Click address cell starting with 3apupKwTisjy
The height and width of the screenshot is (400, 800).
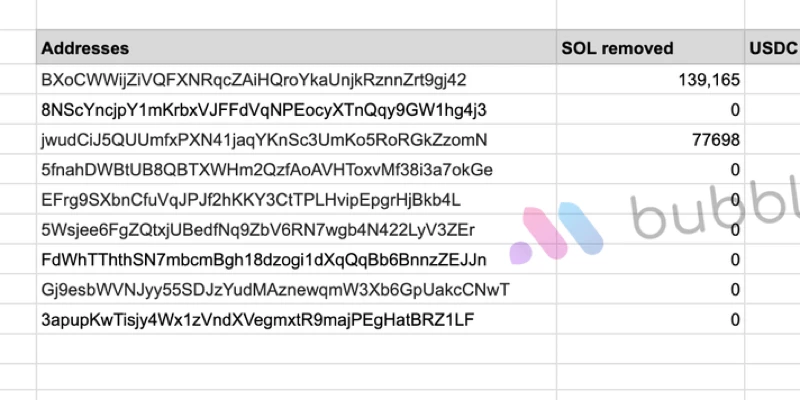coord(296,319)
